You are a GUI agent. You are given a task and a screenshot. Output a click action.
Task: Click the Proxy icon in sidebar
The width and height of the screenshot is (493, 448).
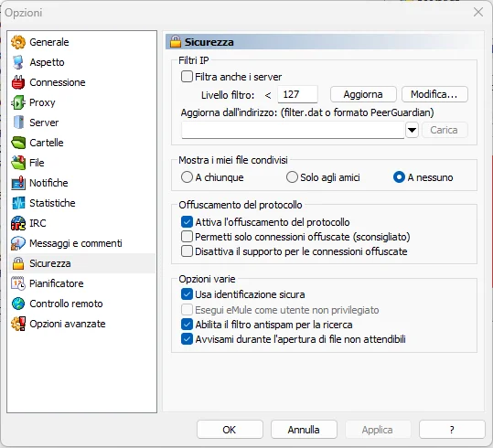pyautogui.click(x=18, y=102)
